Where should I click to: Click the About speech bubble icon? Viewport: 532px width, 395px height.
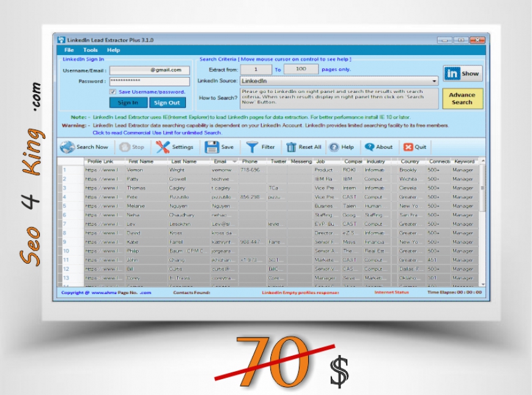[x=369, y=147]
